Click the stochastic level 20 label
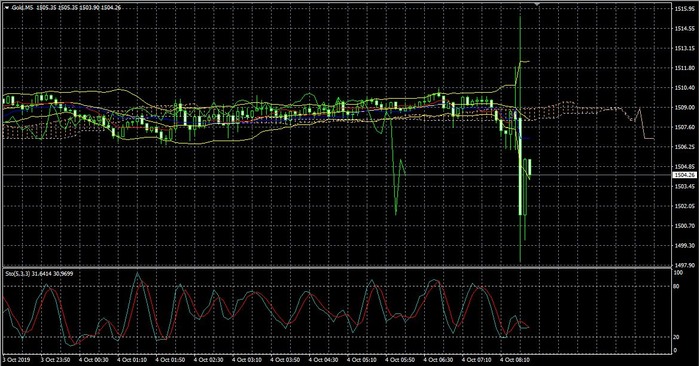700x366 pixels. [x=677, y=337]
